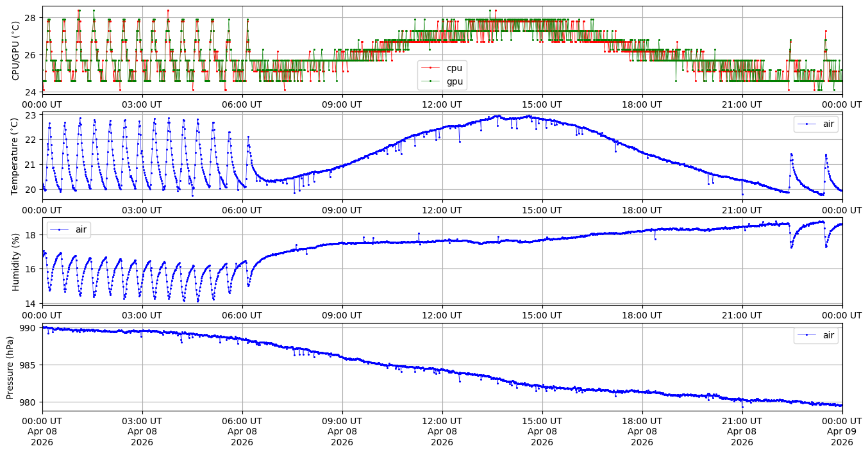Image resolution: width=868 pixels, height=453 pixels.
Task: Click the air legend in Pressure plot
Action: (x=815, y=335)
